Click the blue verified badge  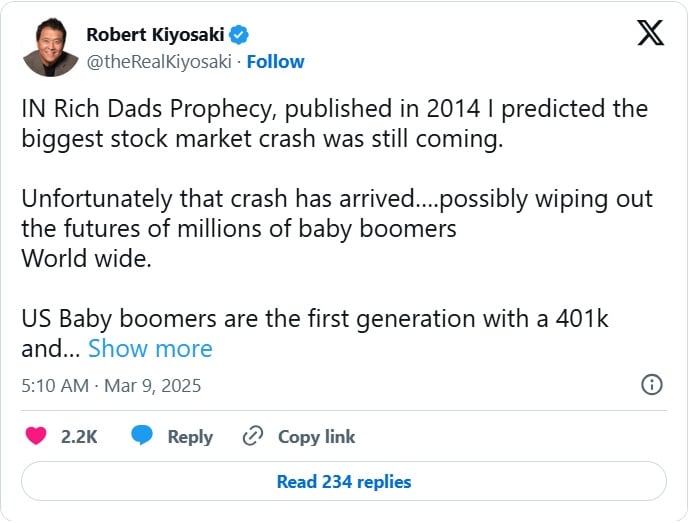tap(239, 35)
